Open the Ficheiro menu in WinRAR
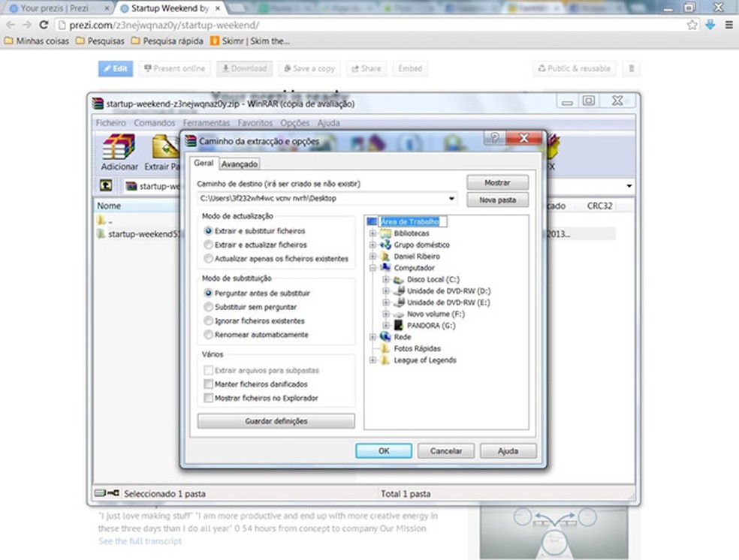 tap(110, 123)
